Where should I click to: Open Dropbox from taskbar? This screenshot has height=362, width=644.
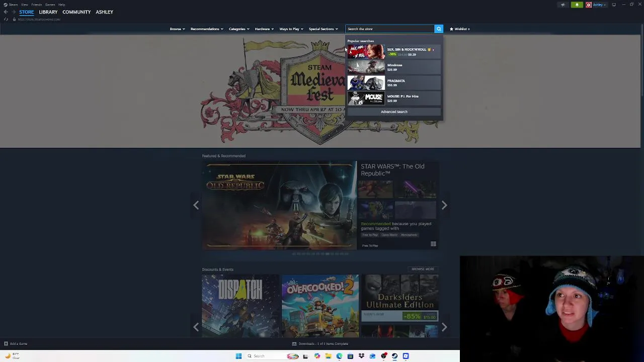click(x=361, y=356)
